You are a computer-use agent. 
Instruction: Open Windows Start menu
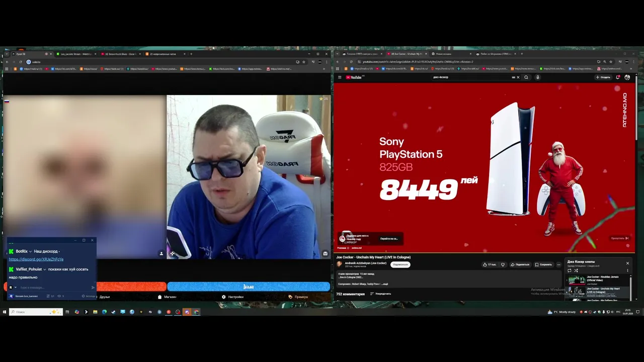[4, 312]
